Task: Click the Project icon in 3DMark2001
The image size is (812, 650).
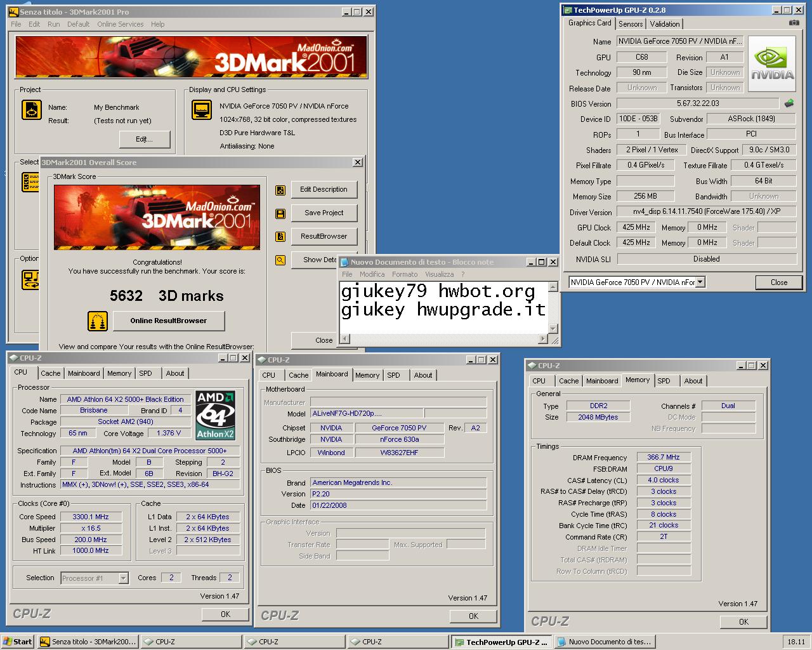Action: pos(32,110)
